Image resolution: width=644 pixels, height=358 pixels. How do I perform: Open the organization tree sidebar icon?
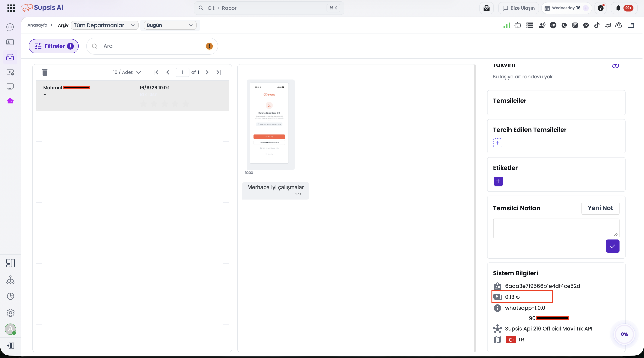pyautogui.click(x=10, y=280)
